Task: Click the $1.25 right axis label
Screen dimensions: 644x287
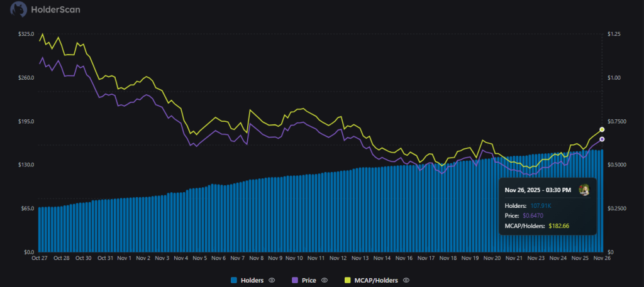Action: [614, 34]
